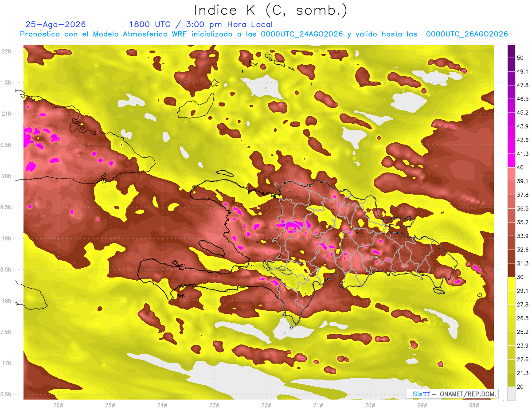Click the '72W' longitude label
The width and height of the screenshot is (532, 411).
pyautogui.click(x=266, y=405)
